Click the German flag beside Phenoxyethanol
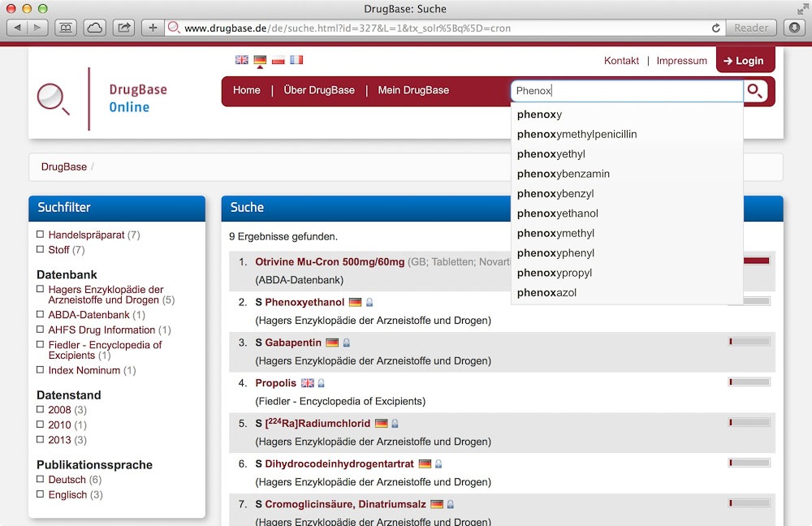812x526 pixels. 356,302
